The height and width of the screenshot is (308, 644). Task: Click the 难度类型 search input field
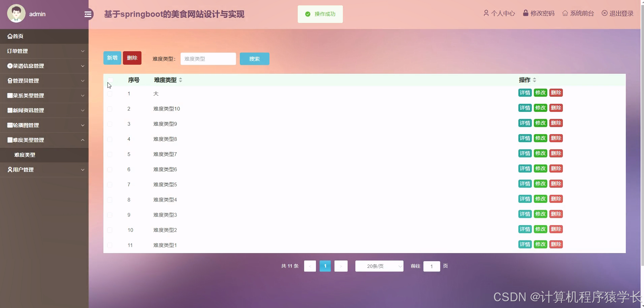[x=208, y=59]
